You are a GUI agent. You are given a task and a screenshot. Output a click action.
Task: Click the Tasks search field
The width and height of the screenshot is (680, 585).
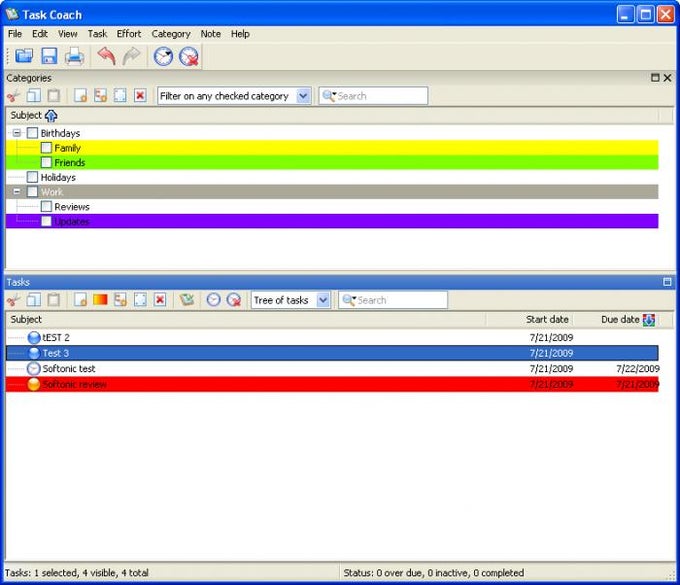tap(393, 300)
